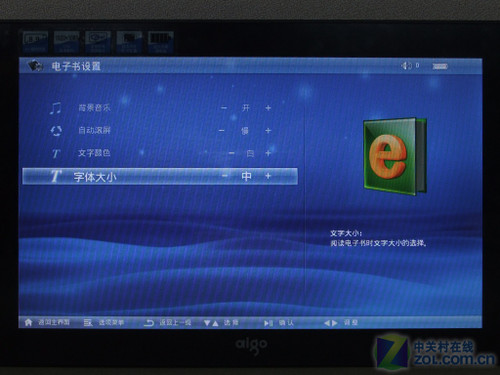Select the highlighted 字体大小 row label

pyautogui.click(x=95, y=177)
